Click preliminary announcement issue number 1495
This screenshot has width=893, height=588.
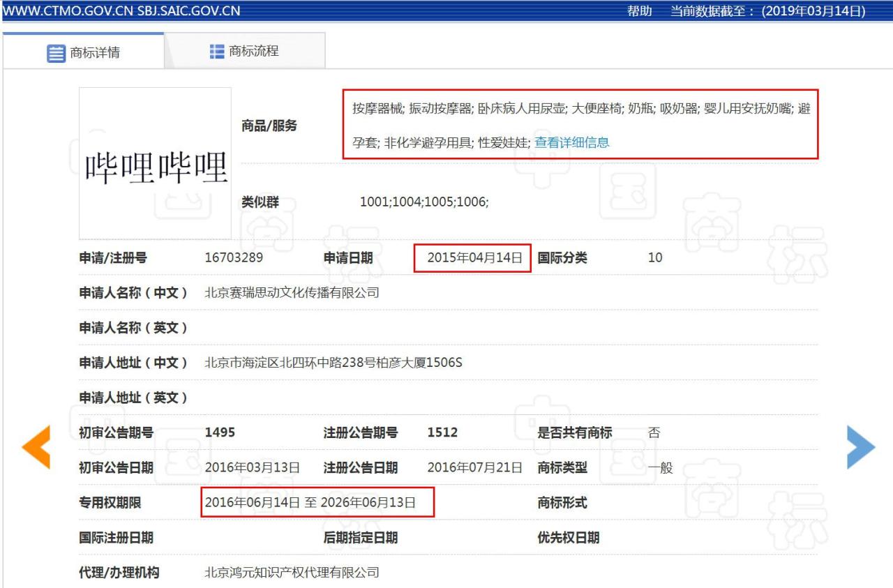point(220,432)
